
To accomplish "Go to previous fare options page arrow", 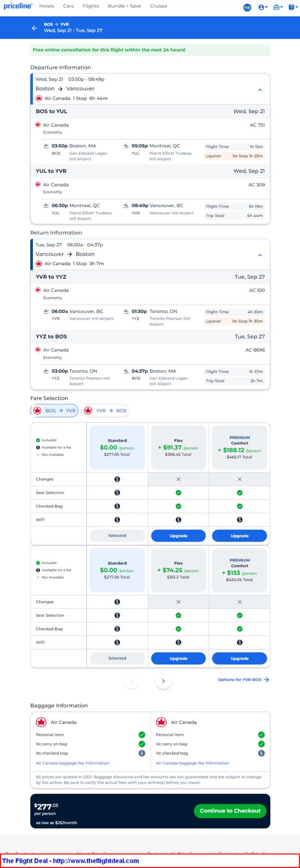I will tap(132, 681).
